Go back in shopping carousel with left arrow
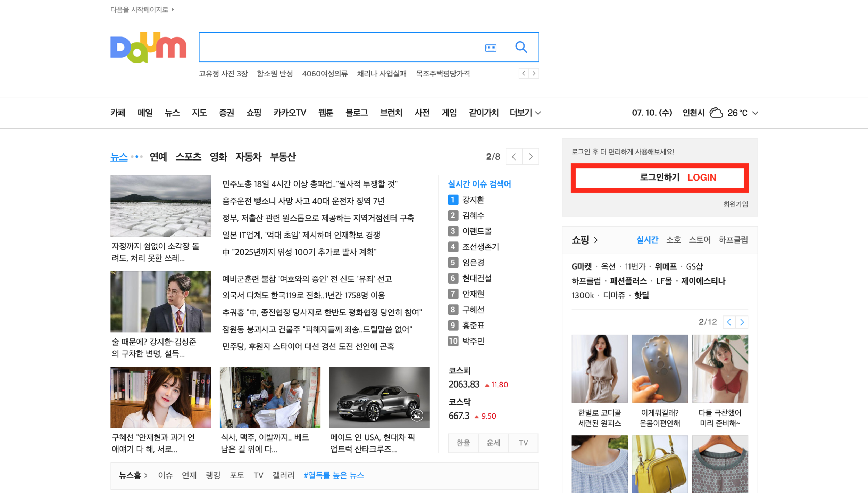 729,322
